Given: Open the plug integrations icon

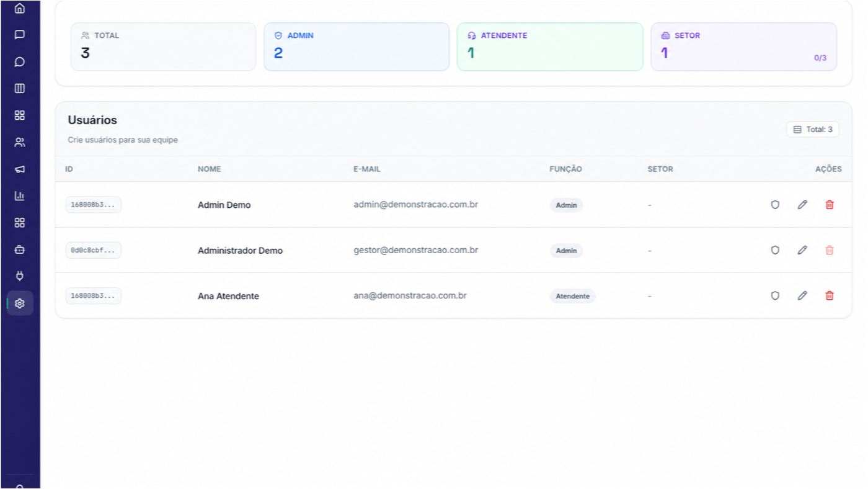Looking at the screenshot, I should tap(19, 276).
